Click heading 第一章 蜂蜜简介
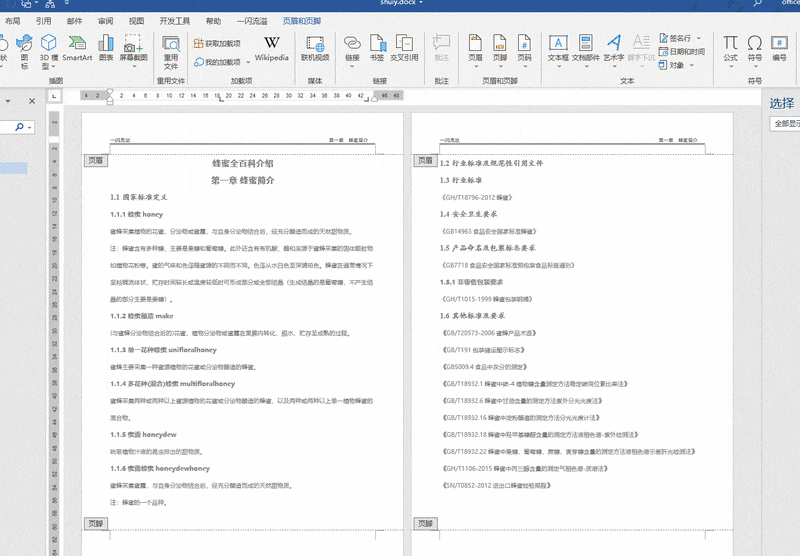The width and height of the screenshot is (800, 556). pos(243,180)
